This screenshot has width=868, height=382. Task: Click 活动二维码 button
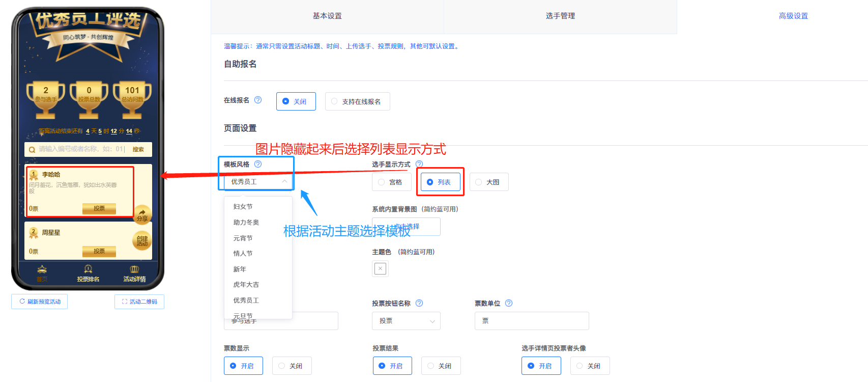tap(139, 302)
